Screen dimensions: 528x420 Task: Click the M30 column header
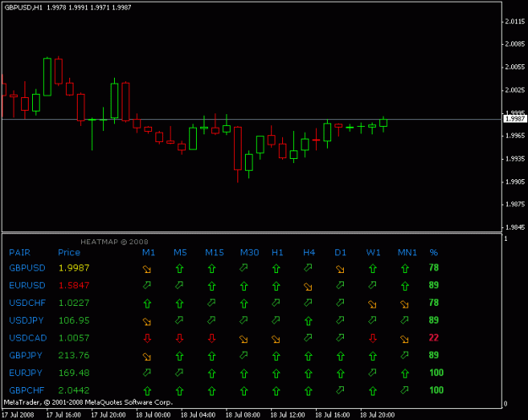[249, 253]
